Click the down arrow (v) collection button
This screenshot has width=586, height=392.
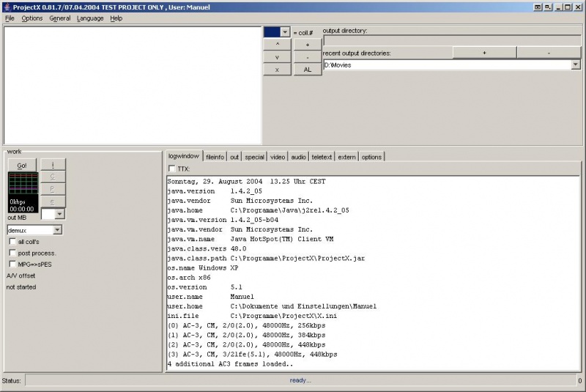pos(277,57)
